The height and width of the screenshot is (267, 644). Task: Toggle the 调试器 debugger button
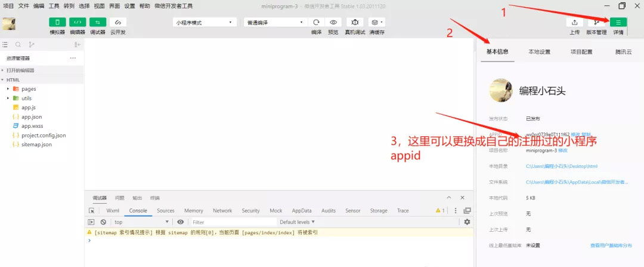[x=98, y=22]
